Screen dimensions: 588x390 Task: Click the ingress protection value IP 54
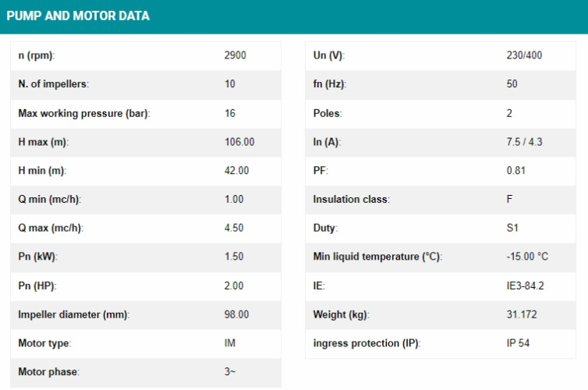click(x=518, y=343)
